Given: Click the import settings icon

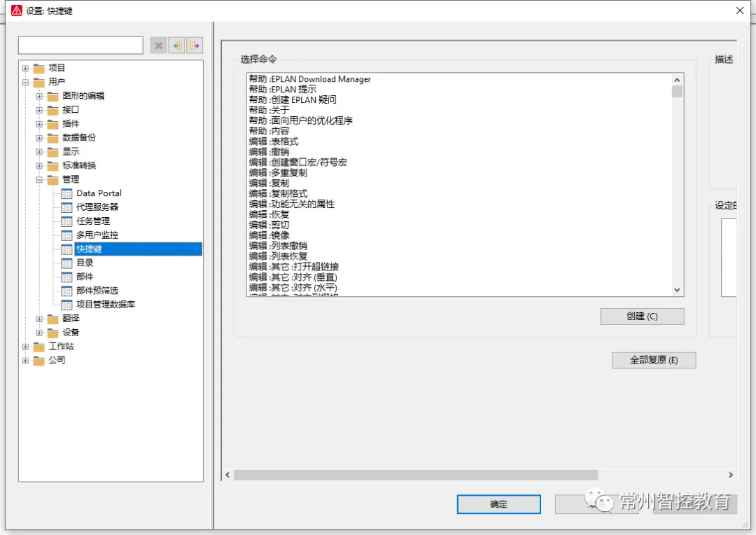Looking at the screenshot, I should (x=176, y=46).
